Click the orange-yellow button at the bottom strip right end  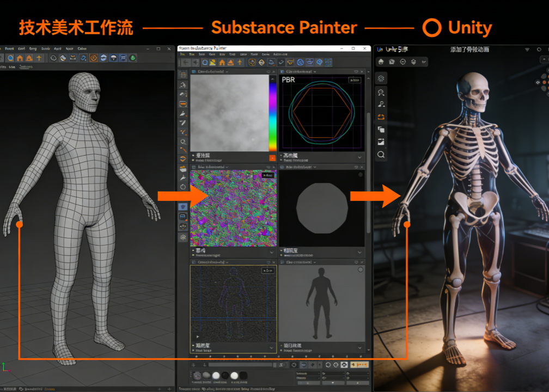[x=359, y=365]
